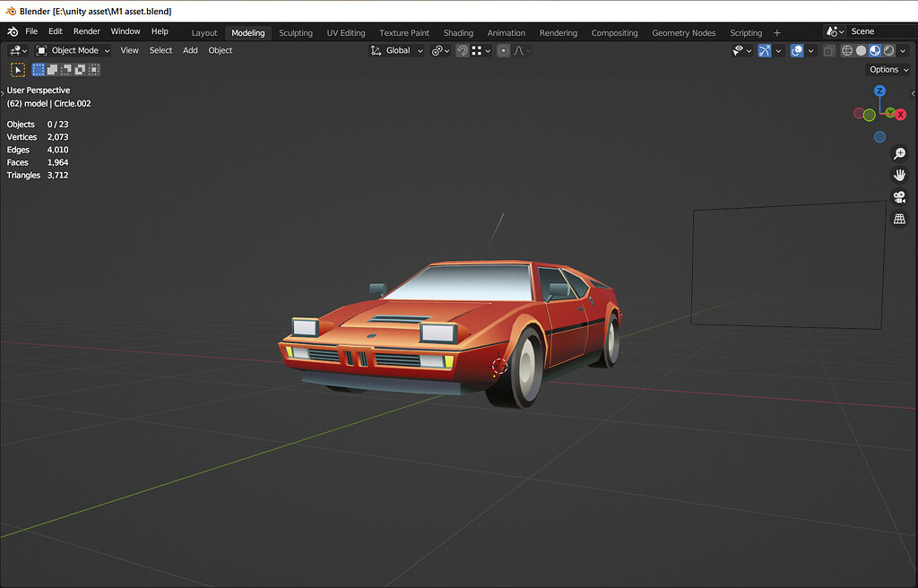Click the green Y-axis ball on the gizmo
The height and width of the screenshot is (588, 918).
[869, 114]
